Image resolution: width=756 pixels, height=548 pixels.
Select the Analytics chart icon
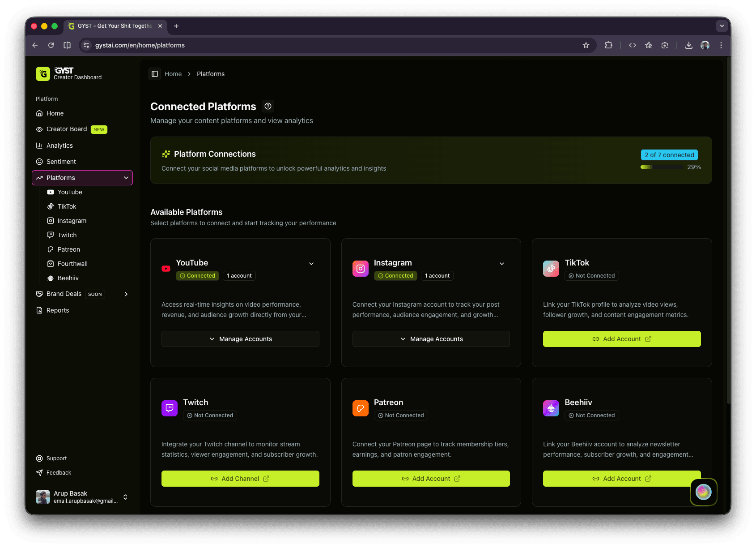(x=40, y=146)
